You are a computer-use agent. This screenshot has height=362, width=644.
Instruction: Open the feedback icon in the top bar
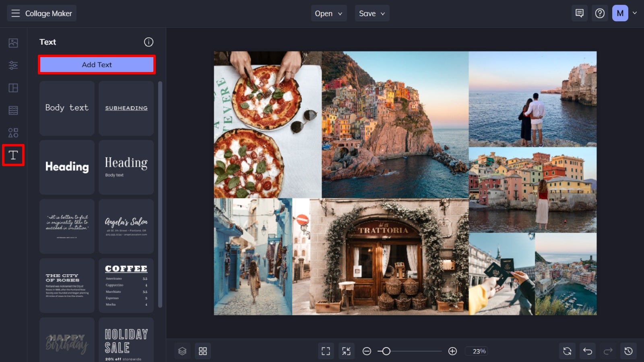580,13
